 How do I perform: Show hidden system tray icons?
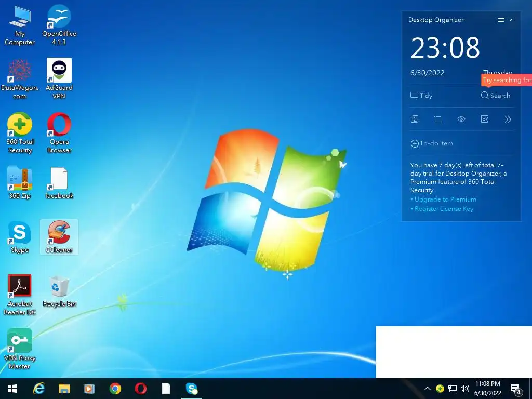coord(428,389)
